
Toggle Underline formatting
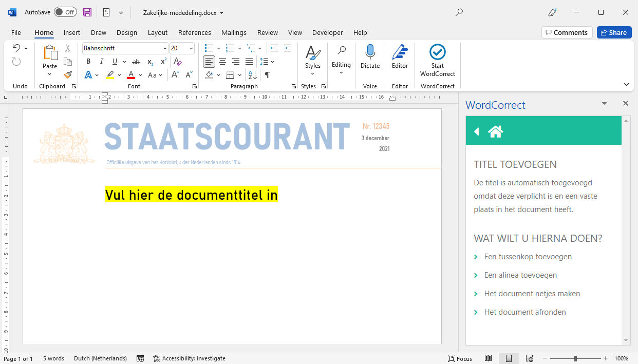click(x=115, y=62)
